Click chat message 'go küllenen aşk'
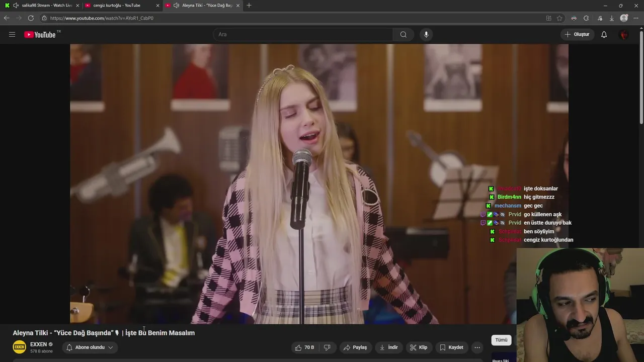This screenshot has width=644, height=362. point(543,214)
